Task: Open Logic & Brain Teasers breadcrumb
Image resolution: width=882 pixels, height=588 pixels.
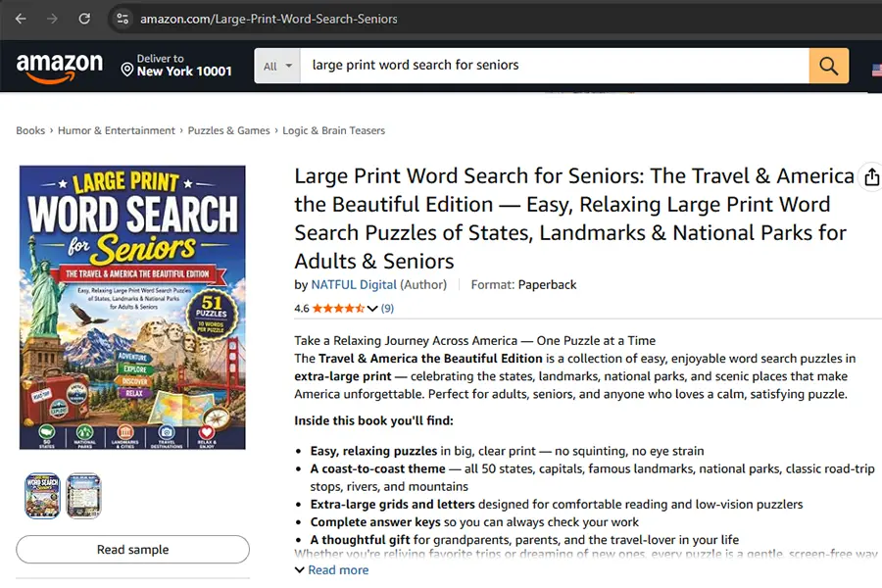Action: tap(333, 130)
